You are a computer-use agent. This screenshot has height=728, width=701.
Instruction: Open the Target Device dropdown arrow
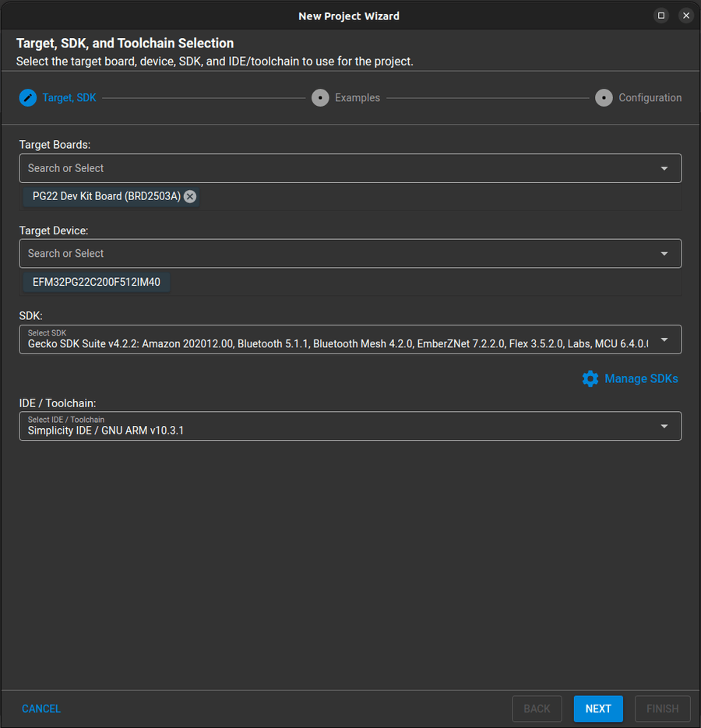[x=664, y=253]
